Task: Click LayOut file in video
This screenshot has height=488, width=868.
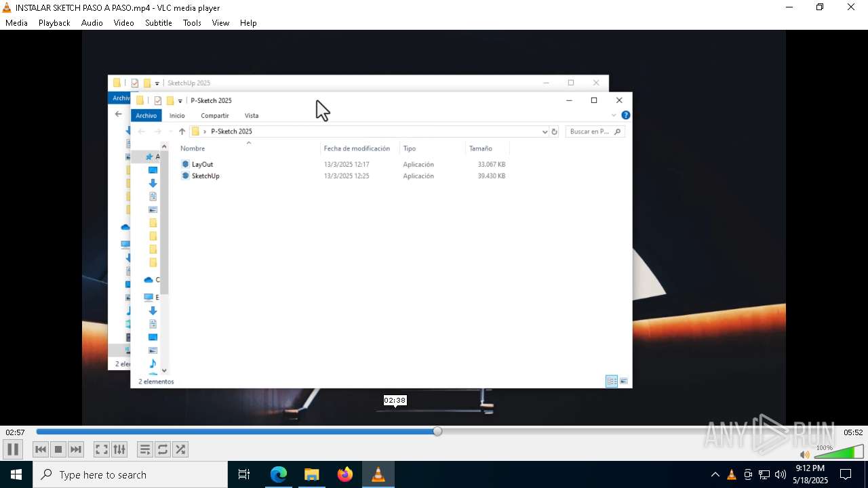Action: [202, 164]
